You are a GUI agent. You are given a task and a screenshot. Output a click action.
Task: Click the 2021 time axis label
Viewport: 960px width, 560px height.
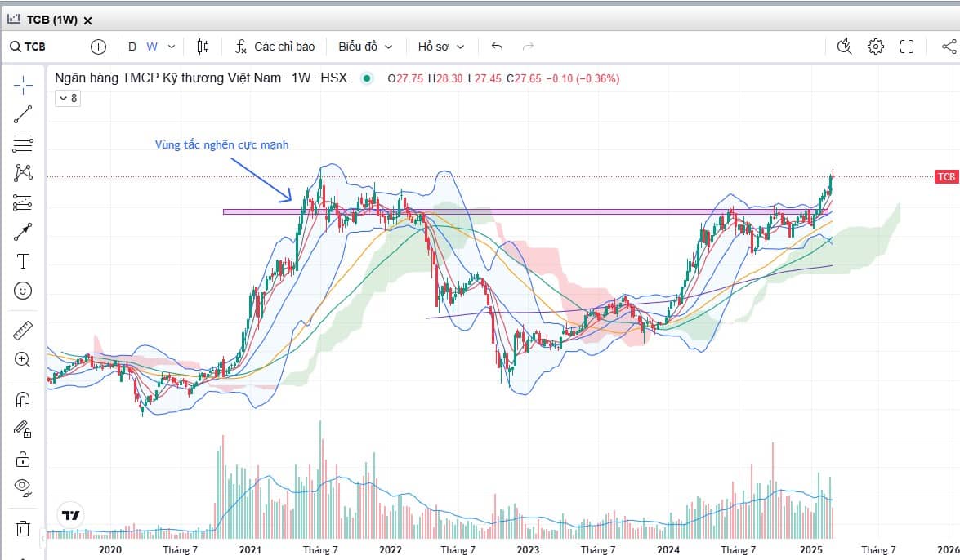tap(250, 549)
